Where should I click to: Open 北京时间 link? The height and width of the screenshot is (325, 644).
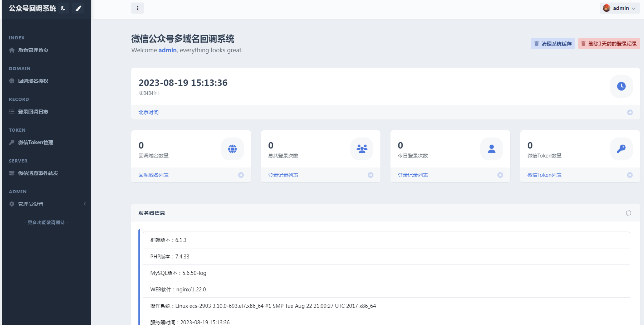pos(148,112)
